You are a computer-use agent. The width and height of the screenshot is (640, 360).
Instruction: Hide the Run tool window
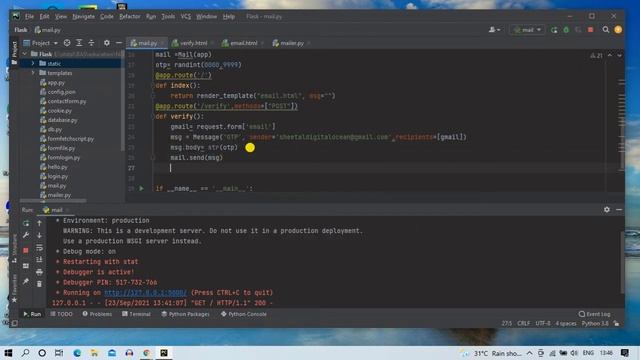(x=619, y=209)
